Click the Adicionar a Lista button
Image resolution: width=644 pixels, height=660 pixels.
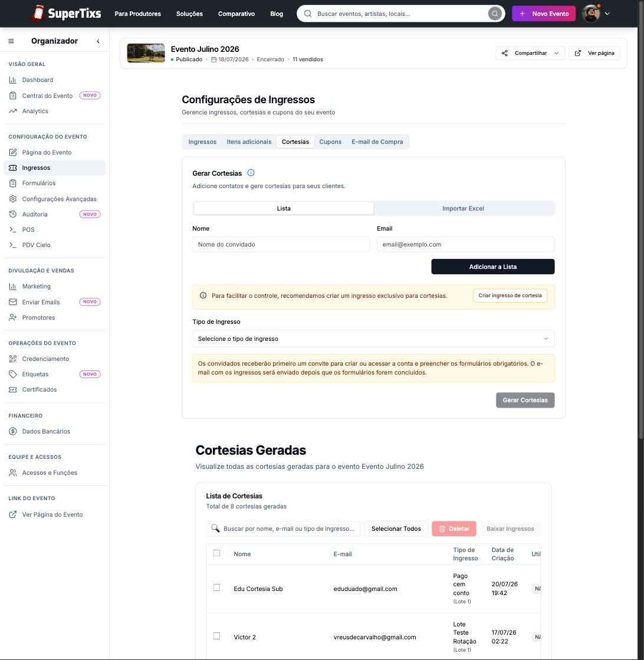pyautogui.click(x=493, y=267)
